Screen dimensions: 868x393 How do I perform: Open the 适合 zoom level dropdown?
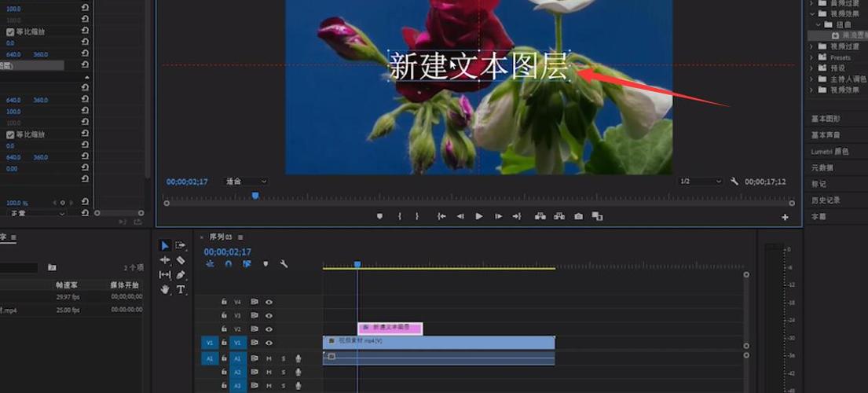[x=246, y=182]
